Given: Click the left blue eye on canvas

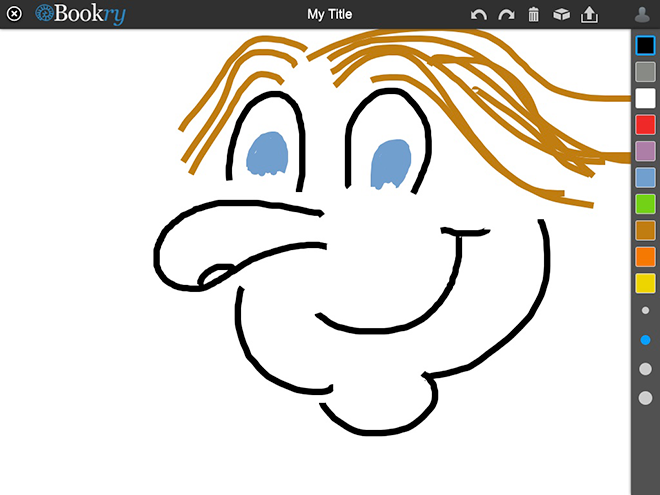Looking at the screenshot, I should coord(267,153).
